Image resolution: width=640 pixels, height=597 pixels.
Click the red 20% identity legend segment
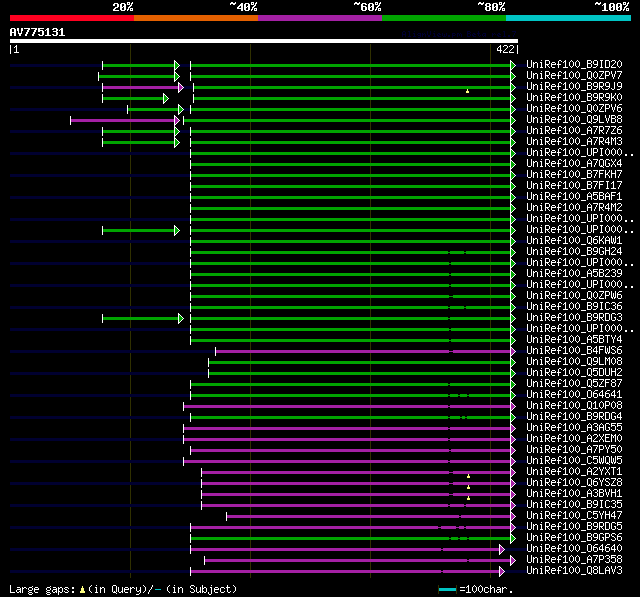click(x=72, y=18)
